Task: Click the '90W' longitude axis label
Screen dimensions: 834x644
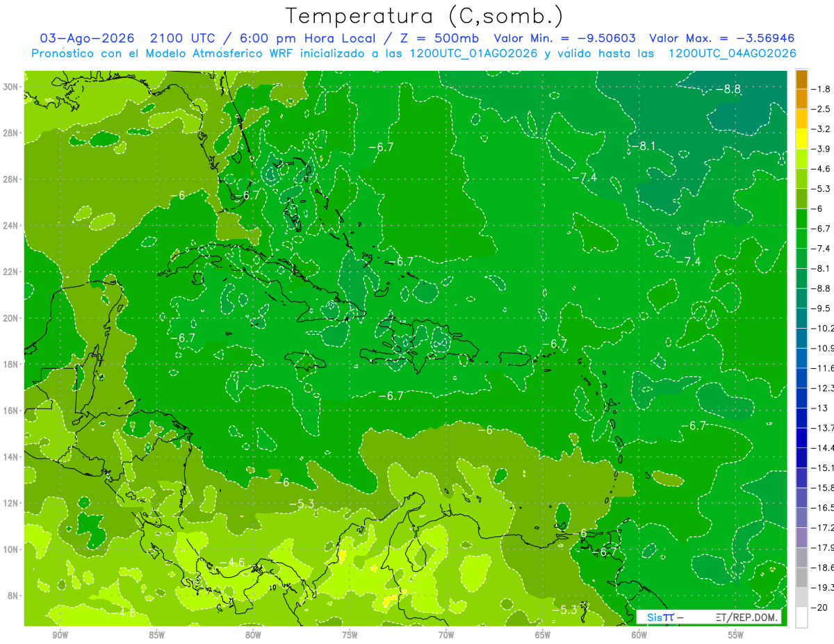Action: (60, 635)
